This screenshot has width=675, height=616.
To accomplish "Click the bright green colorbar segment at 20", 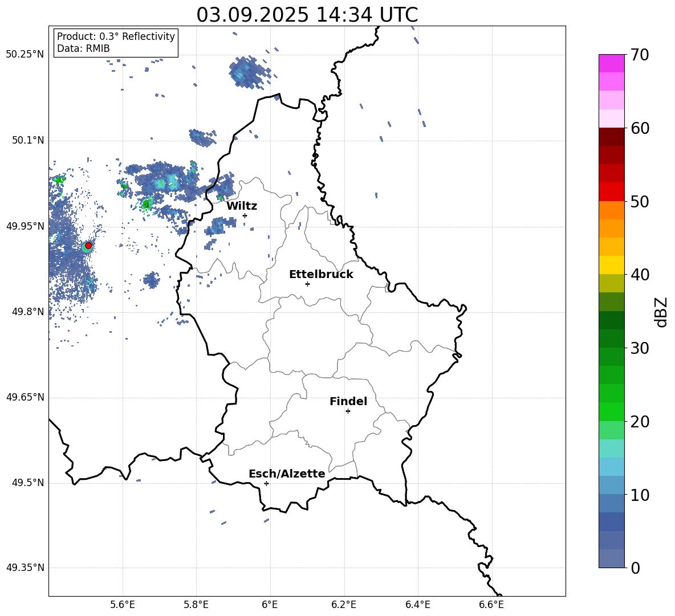I will pyautogui.click(x=612, y=411).
